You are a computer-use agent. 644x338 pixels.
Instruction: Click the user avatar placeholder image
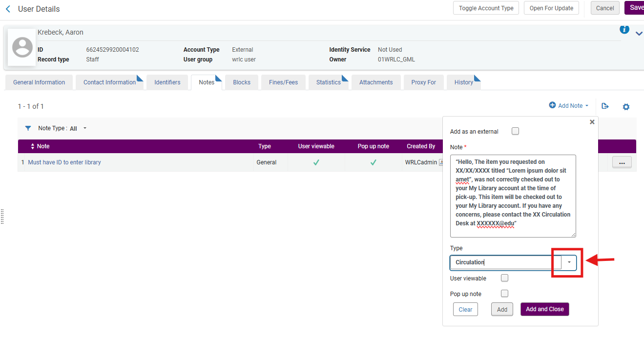tap(22, 47)
